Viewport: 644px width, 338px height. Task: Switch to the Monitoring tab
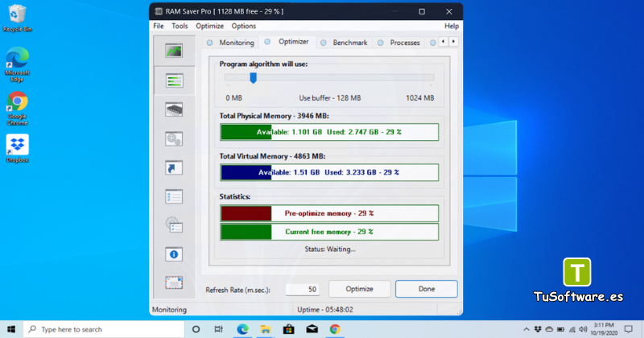pyautogui.click(x=230, y=43)
